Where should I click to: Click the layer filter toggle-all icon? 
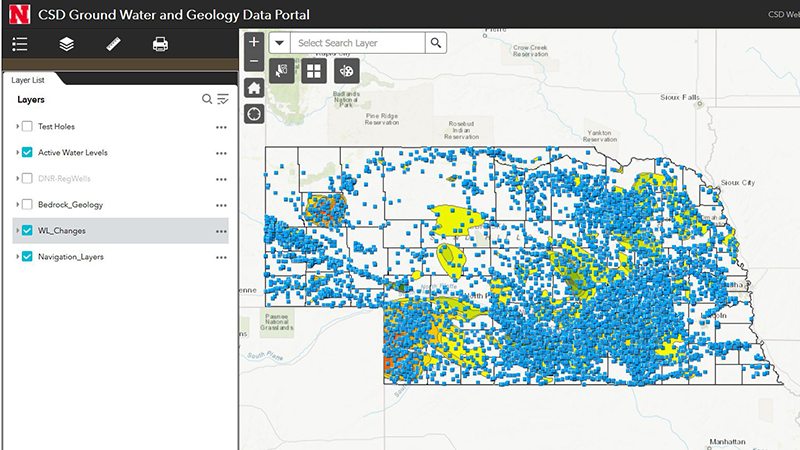pyautogui.click(x=223, y=99)
